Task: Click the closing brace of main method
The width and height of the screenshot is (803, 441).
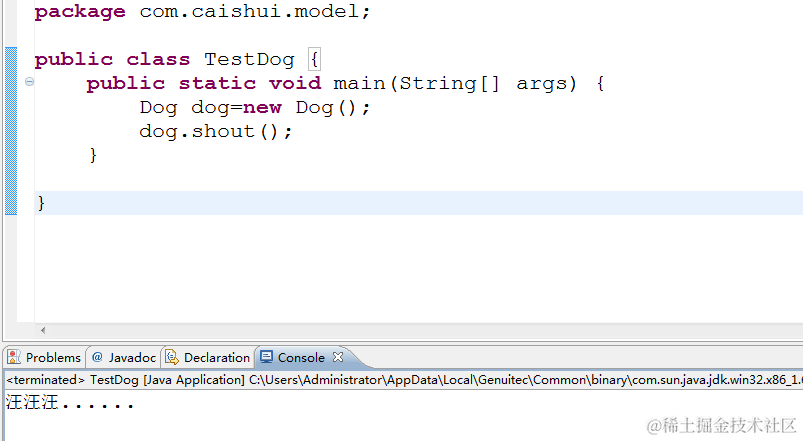Action: pos(93,155)
